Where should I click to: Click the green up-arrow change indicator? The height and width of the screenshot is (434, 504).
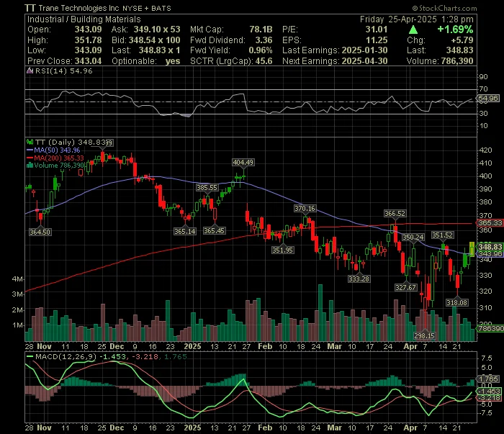(413, 30)
